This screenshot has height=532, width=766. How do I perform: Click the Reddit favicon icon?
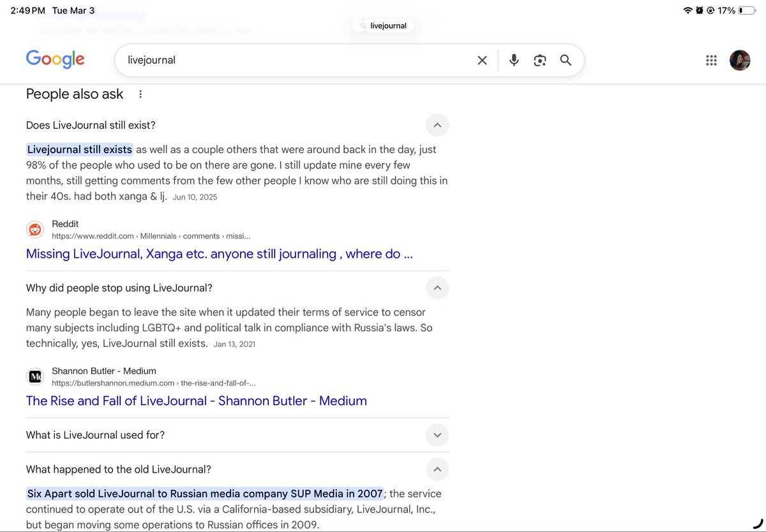point(35,230)
